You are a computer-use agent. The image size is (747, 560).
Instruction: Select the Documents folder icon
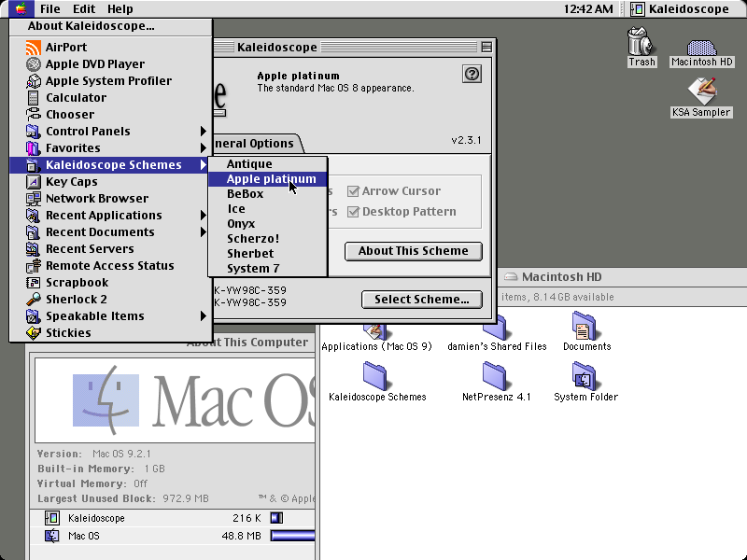tap(585, 326)
